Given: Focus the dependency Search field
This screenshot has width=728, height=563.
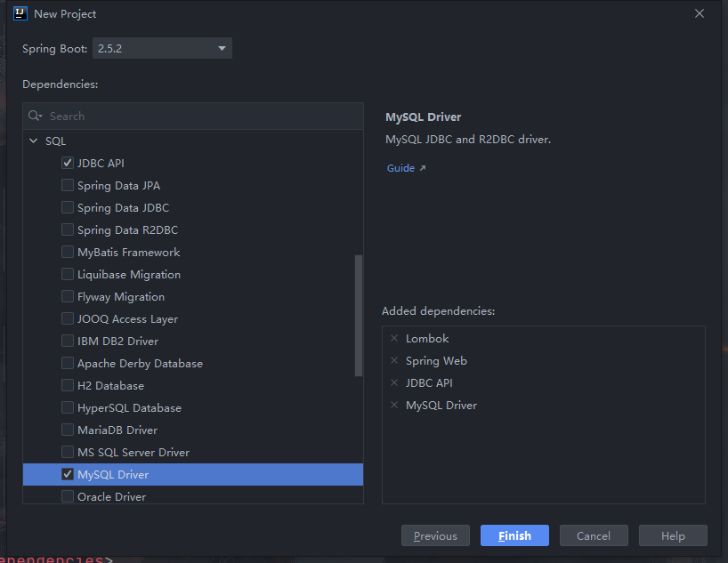Looking at the screenshot, I should pyautogui.click(x=193, y=116).
